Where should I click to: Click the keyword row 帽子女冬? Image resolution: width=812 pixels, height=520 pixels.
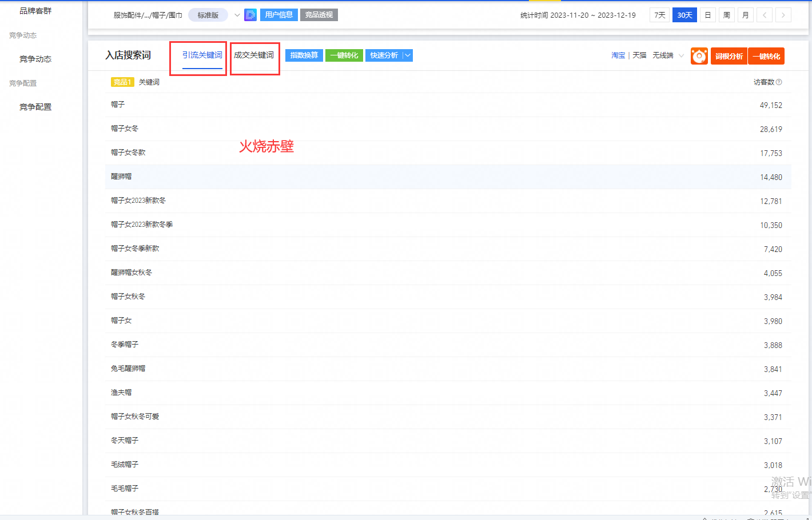click(x=448, y=129)
